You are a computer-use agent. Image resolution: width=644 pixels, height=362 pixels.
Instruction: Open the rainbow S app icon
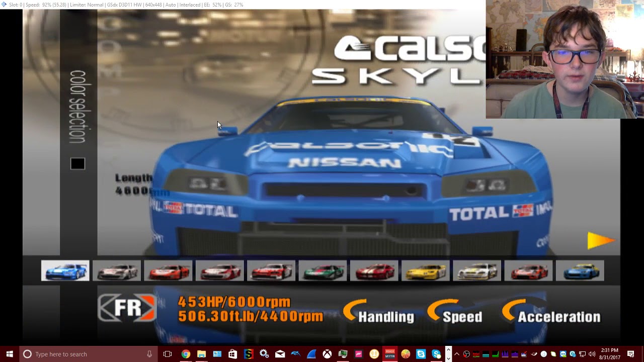[249, 354]
